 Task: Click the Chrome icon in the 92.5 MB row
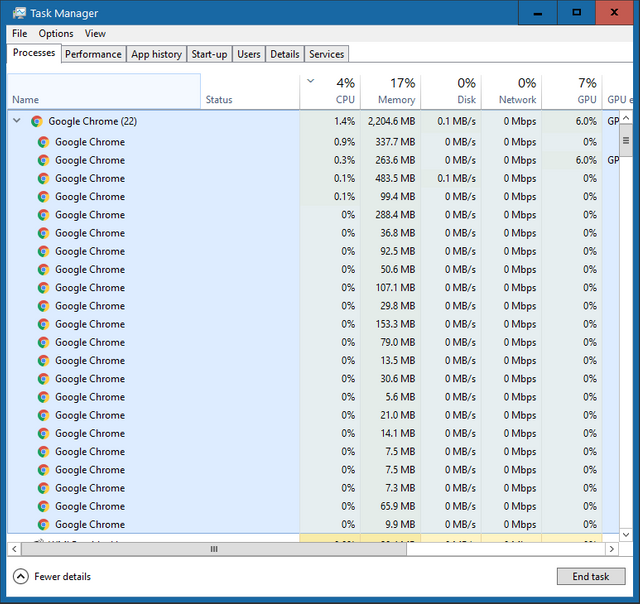pos(43,251)
